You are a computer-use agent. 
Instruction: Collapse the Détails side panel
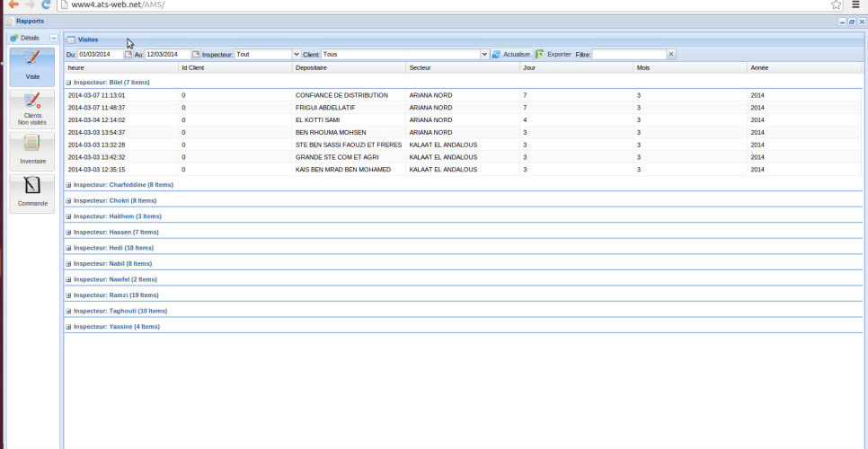pyautogui.click(x=54, y=39)
